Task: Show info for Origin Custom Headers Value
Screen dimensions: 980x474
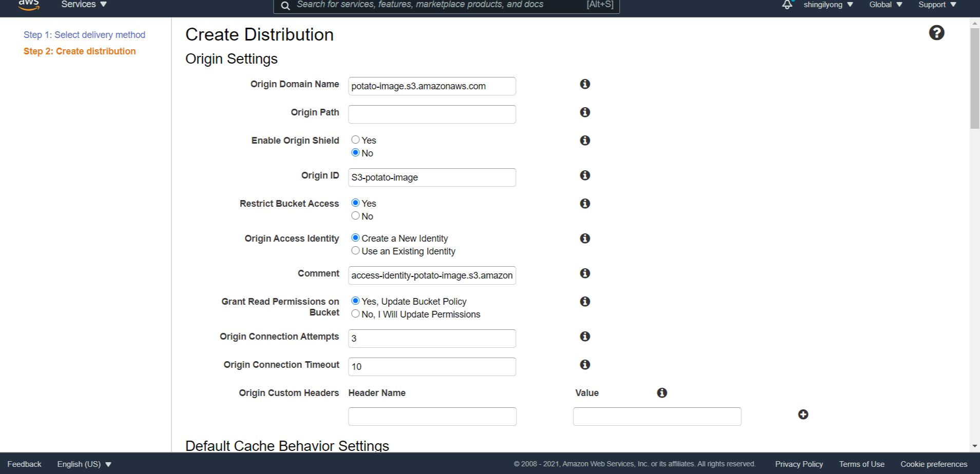Action: tap(662, 392)
